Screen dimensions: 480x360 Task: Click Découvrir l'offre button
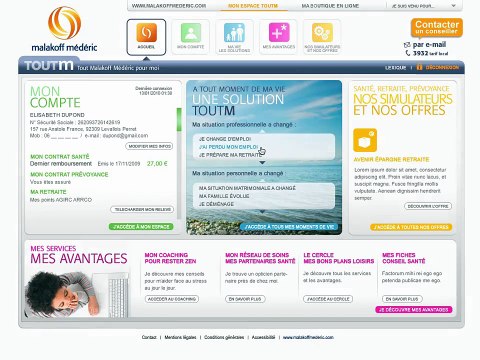428,206
